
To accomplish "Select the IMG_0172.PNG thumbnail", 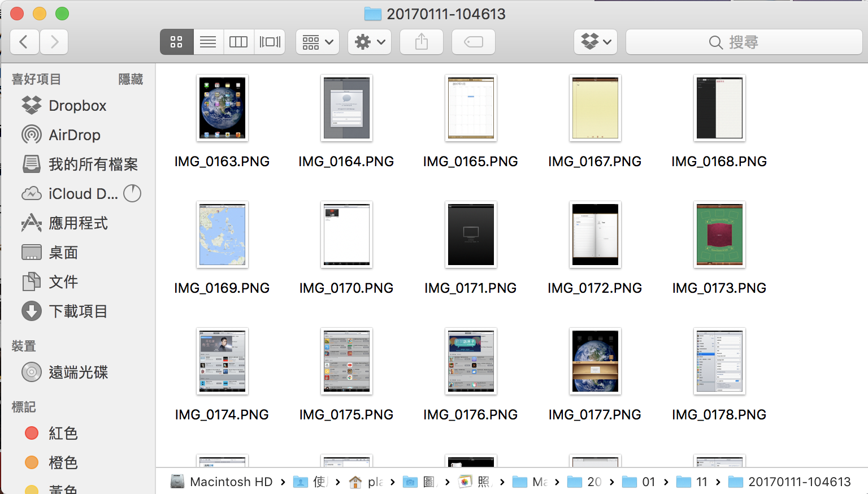I will pyautogui.click(x=595, y=235).
